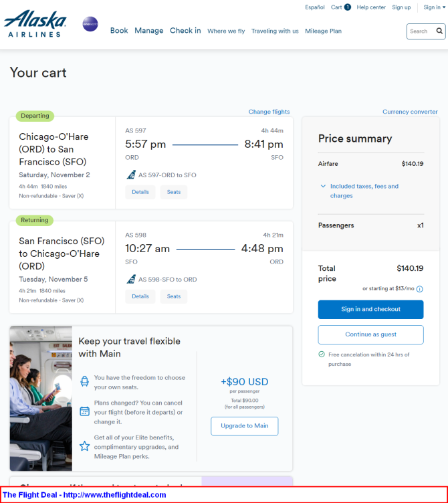The height and width of the screenshot is (503, 448).
Task: Click the Elite benefits star icon
Action: 85,446
